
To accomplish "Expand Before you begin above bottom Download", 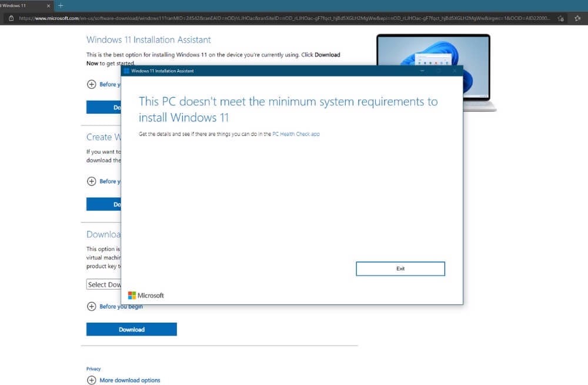I will pyautogui.click(x=91, y=306).
